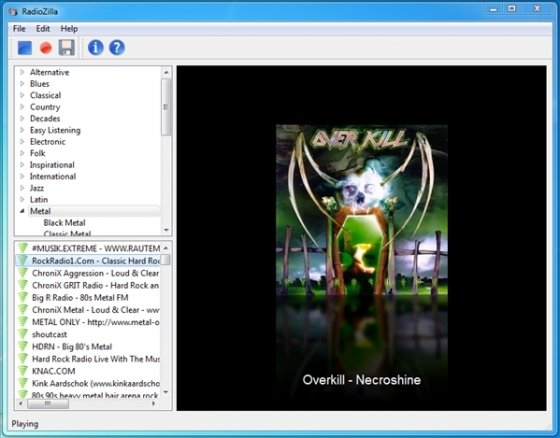Select the Jazz genre label

click(37, 188)
